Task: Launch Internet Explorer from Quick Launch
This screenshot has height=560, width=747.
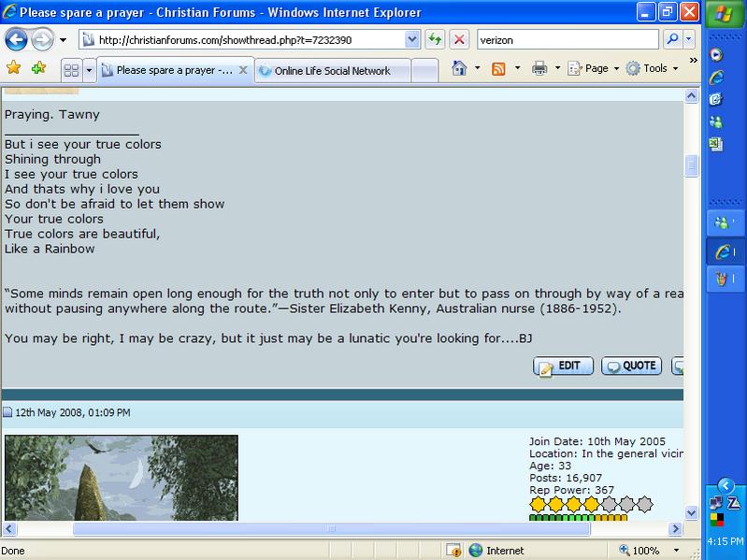Action: (x=716, y=78)
